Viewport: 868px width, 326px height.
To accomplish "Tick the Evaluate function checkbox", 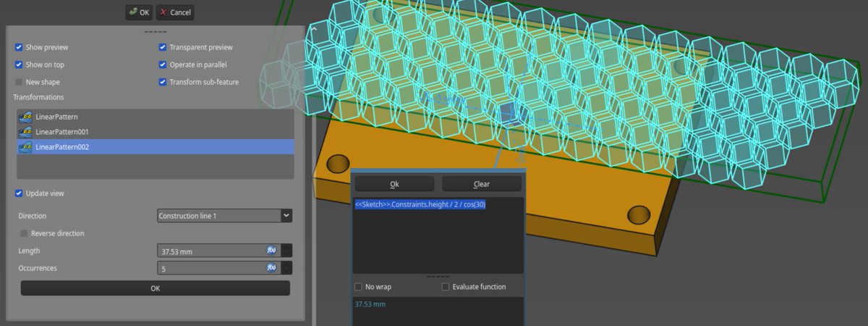I will click(446, 287).
